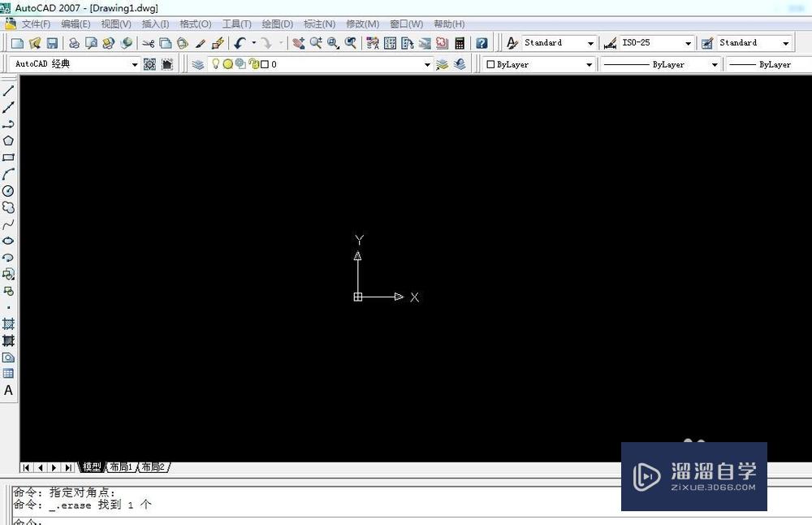Click the Help question mark button
The height and width of the screenshot is (525, 812).
(482, 42)
